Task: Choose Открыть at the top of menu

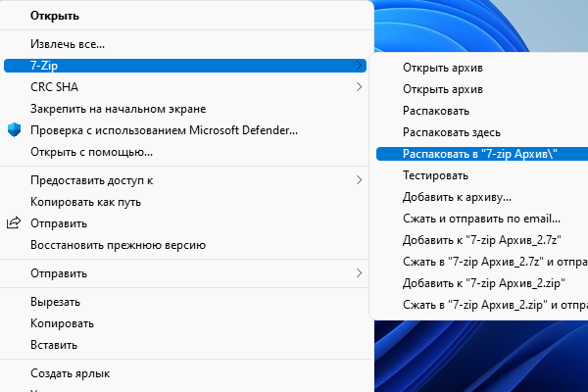Action: tap(185, 16)
